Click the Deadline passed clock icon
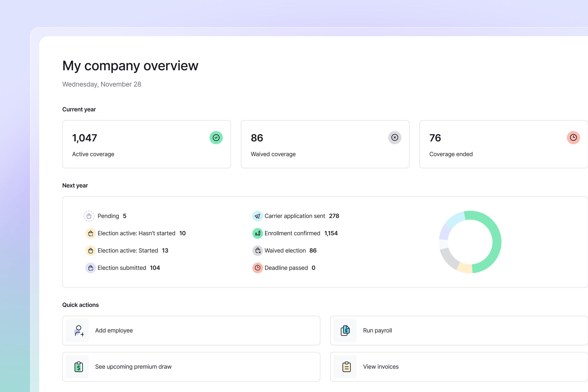Screen dimensions: 588x392 point(257,268)
